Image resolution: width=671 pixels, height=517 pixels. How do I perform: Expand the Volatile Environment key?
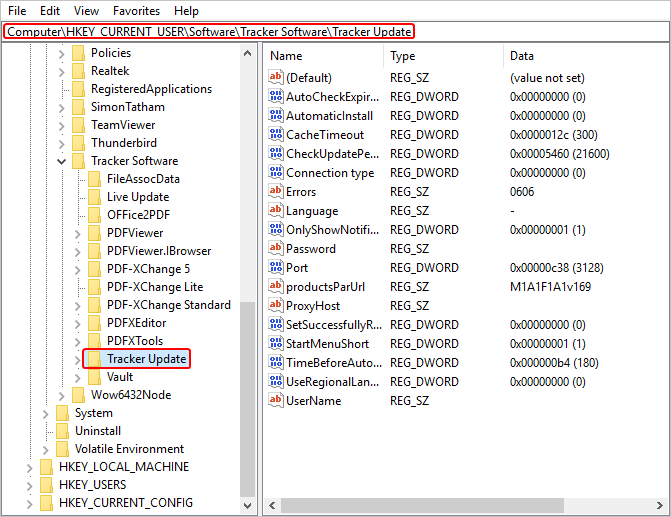[46, 449]
